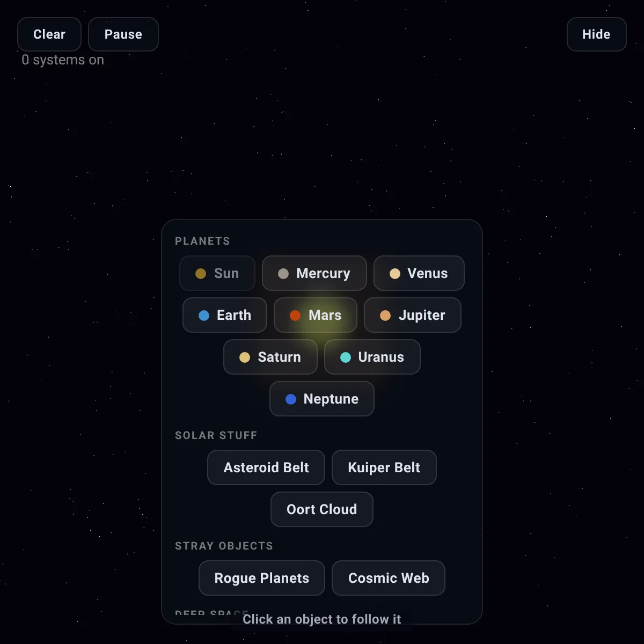Screen dimensions: 644x644
Task: Click Earth's blue dot icon
Action: [204, 316]
